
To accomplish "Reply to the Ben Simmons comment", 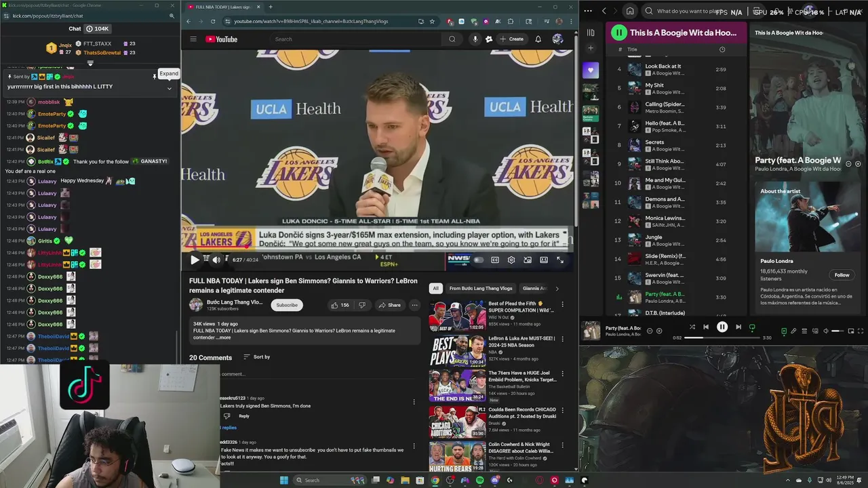I will pos(244,416).
